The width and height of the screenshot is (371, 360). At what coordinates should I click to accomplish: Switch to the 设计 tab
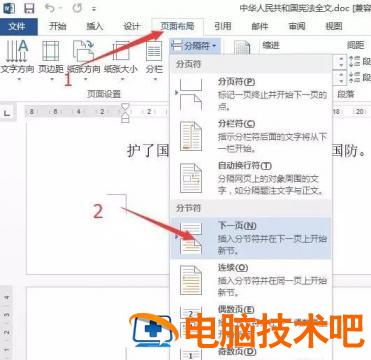click(131, 26)
